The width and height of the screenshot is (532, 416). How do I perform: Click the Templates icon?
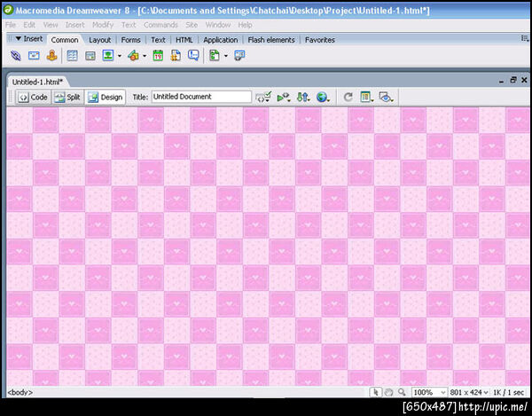click(214, 55)
